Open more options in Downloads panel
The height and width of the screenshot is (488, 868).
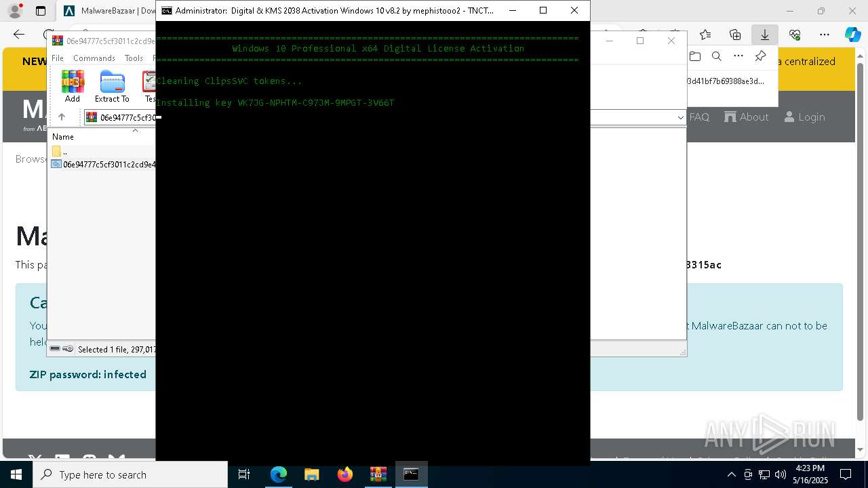pyautogui.click(x=738, y=56)
